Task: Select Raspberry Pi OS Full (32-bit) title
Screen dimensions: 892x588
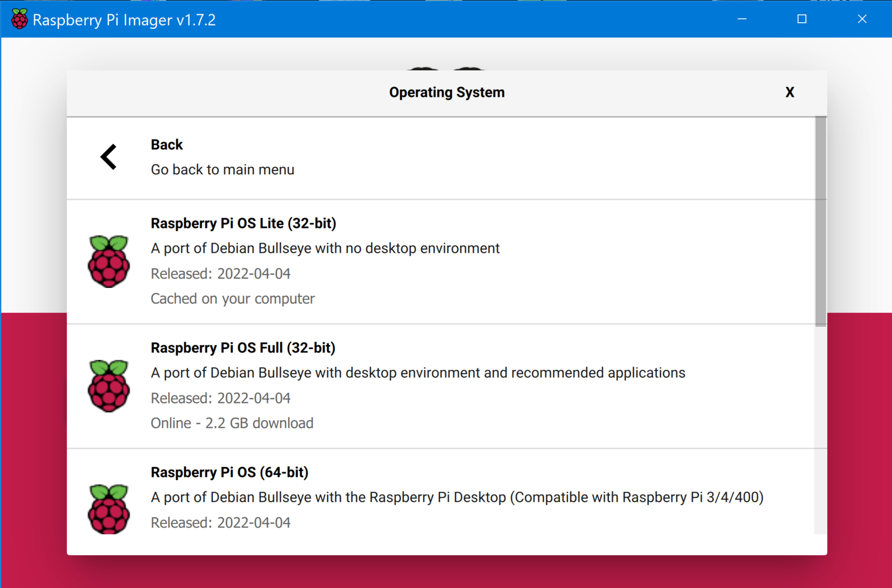Action: (x=243, y=348)
